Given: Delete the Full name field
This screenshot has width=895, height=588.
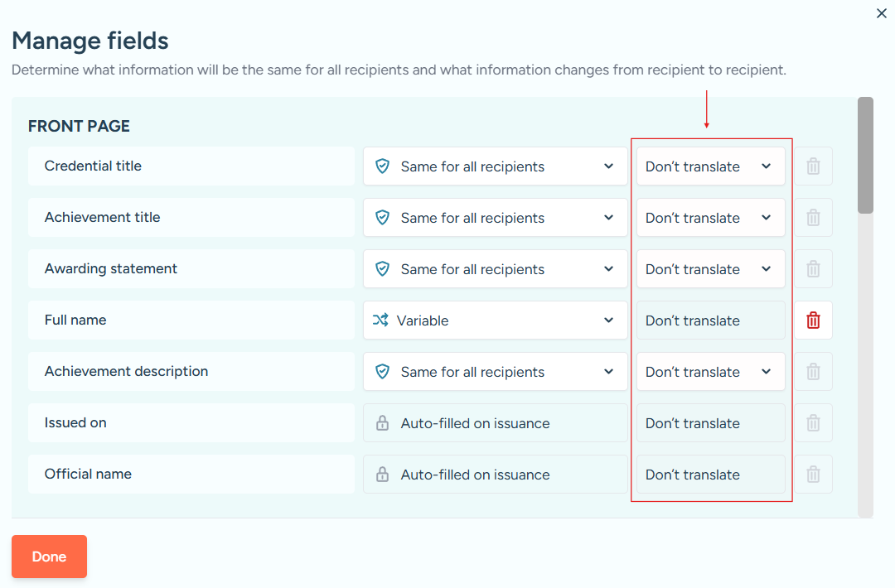Looking at the screenshot, I should click(813, 321).
